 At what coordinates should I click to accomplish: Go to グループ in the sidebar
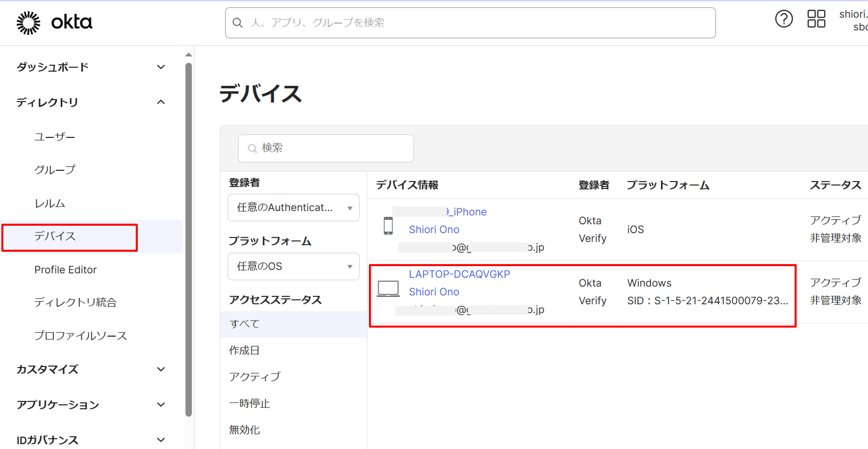(x=55, y=170)
